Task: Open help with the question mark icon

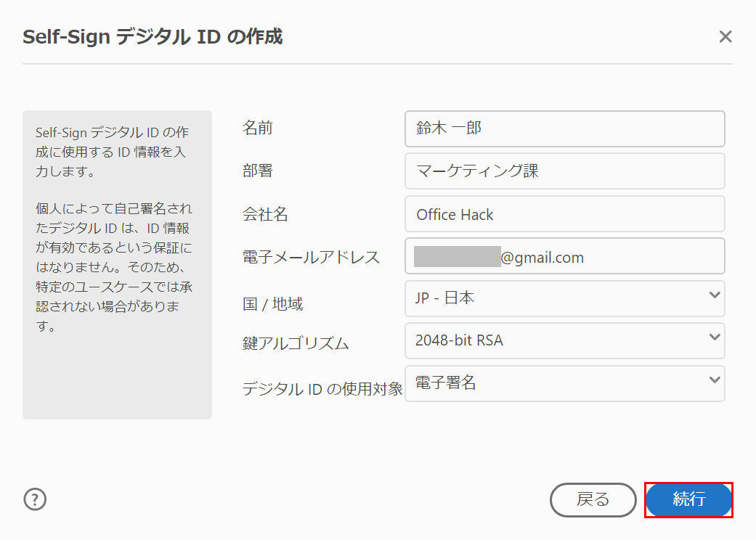Action: point(35,499)
